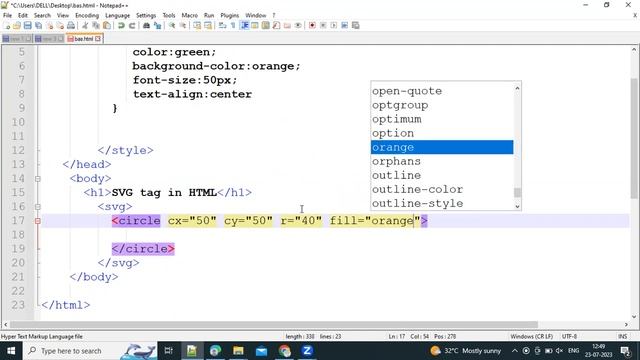Open Zoom app from the taskbar
Screen dimensions: 640x360
307,351
